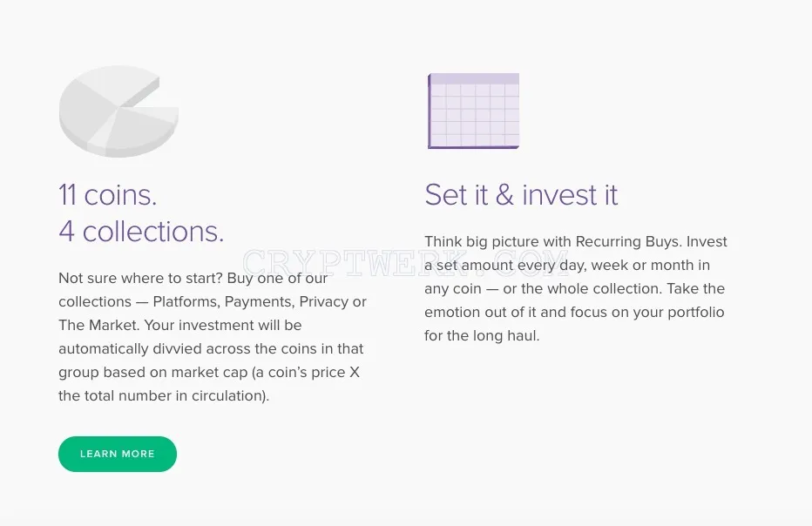Click the calendar icon's purple header bar
Screen dimensions: 812x526
474,78
